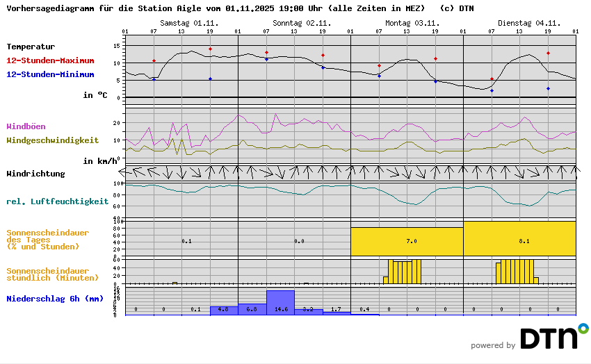591x364 pixels.
Task: Click the 14.6 mm precipitation bar
Action: pos(280,303)
